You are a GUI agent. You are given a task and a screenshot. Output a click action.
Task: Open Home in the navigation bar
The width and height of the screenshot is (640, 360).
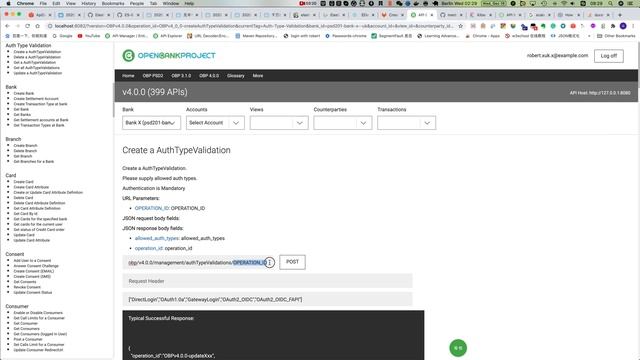pos(128,76)
